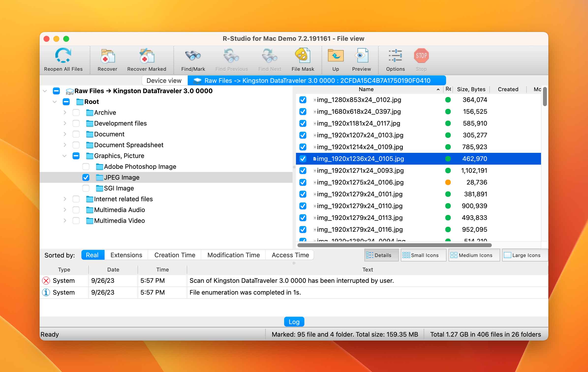Select the Modification Time sort tab
This screenshot has height=372, width=588.
coord(233,255)
